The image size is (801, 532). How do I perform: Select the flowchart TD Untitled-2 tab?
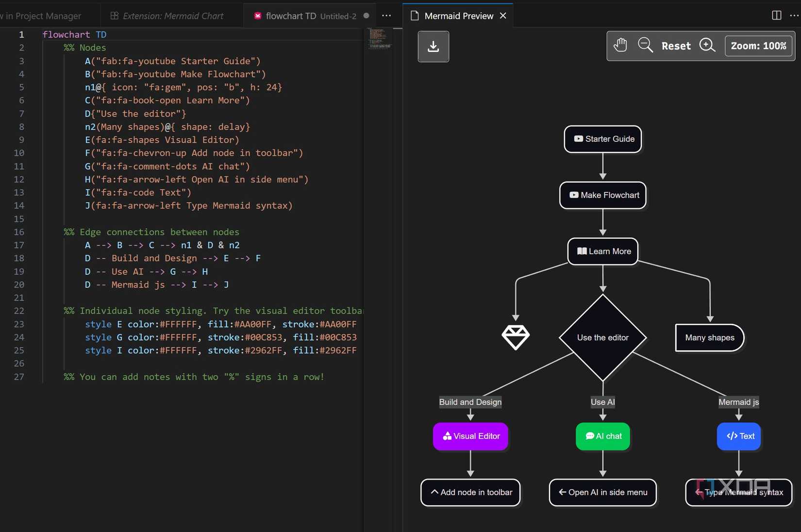(x=305, y=16)
